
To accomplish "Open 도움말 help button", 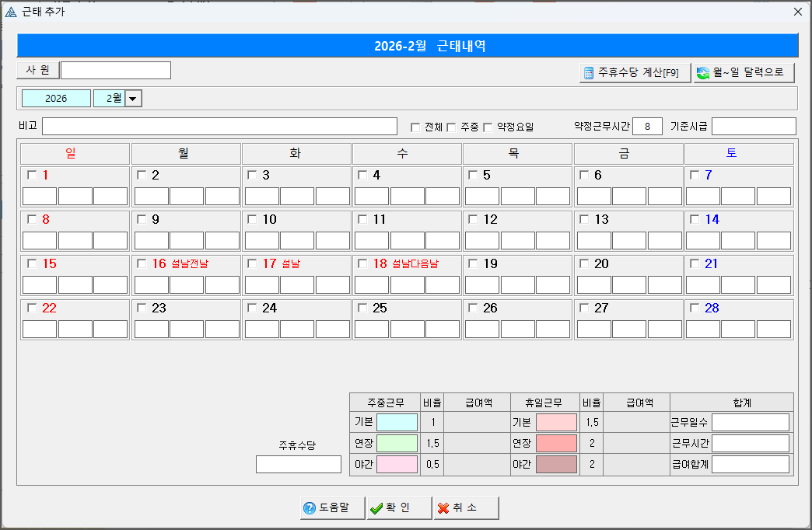I will pos(332,507).
